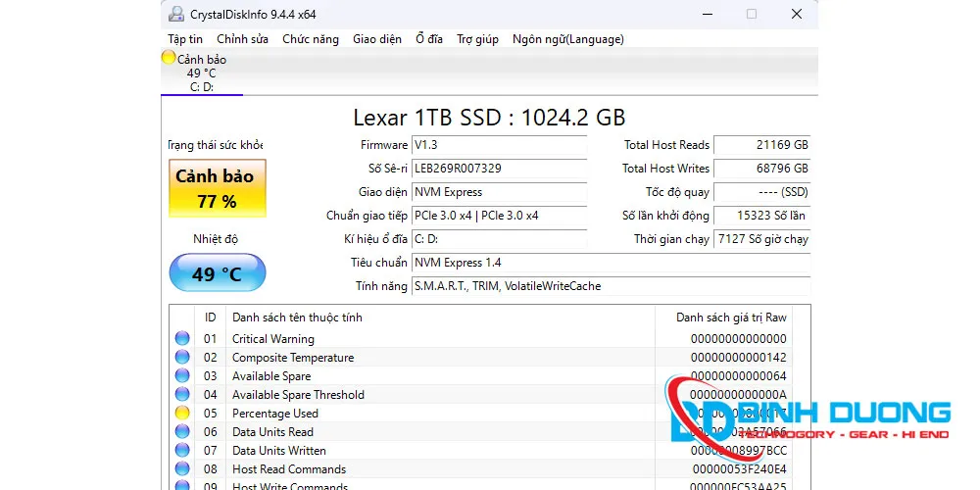Click the Total Host Reads value 21169 GB
Screen dimensions: 980x490
761,145
